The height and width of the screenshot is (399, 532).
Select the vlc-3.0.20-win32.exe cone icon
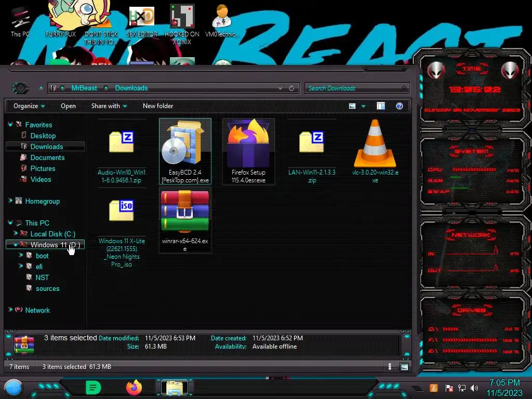[x=375, y=144]
